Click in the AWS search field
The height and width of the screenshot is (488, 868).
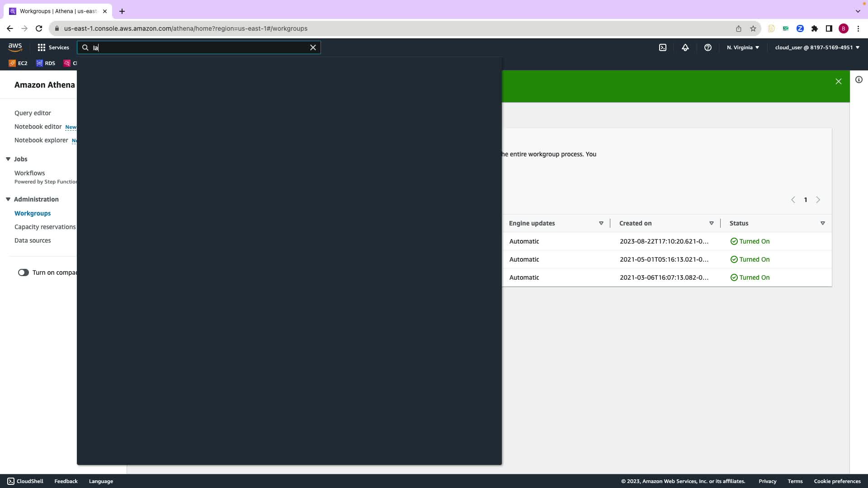[199, 47]
